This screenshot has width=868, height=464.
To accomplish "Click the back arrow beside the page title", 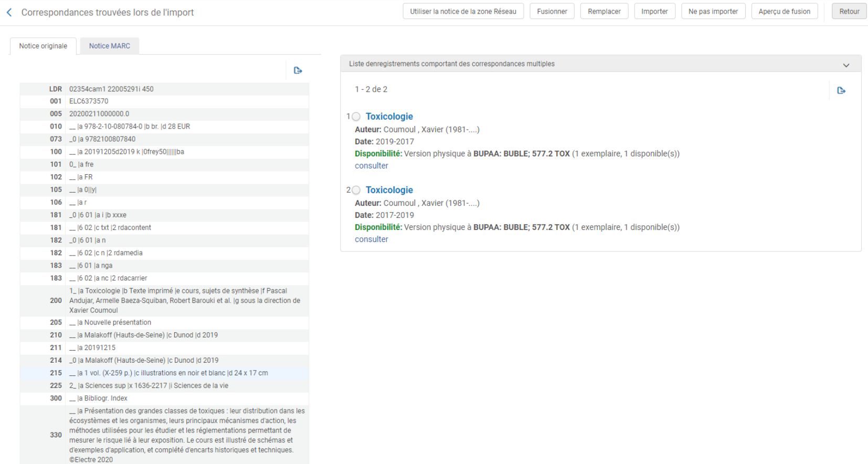I will [x=9, y=12].
